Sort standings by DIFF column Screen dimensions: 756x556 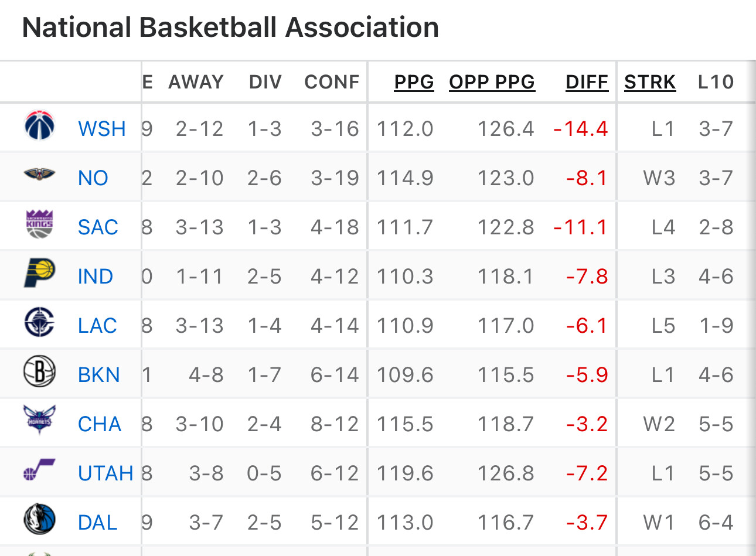point(587,82)
